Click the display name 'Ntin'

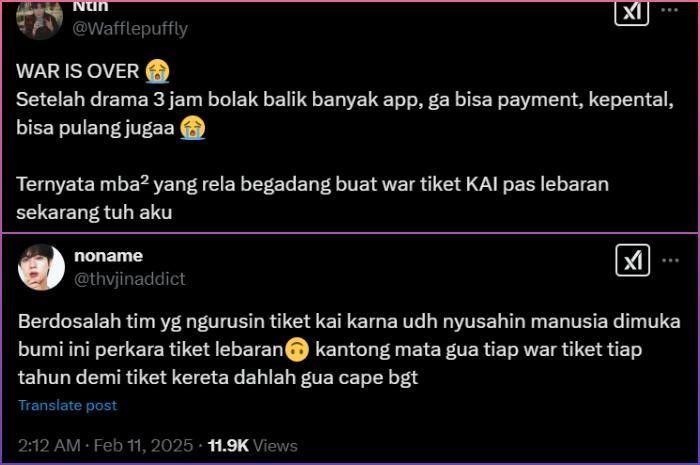pos(91,7)
